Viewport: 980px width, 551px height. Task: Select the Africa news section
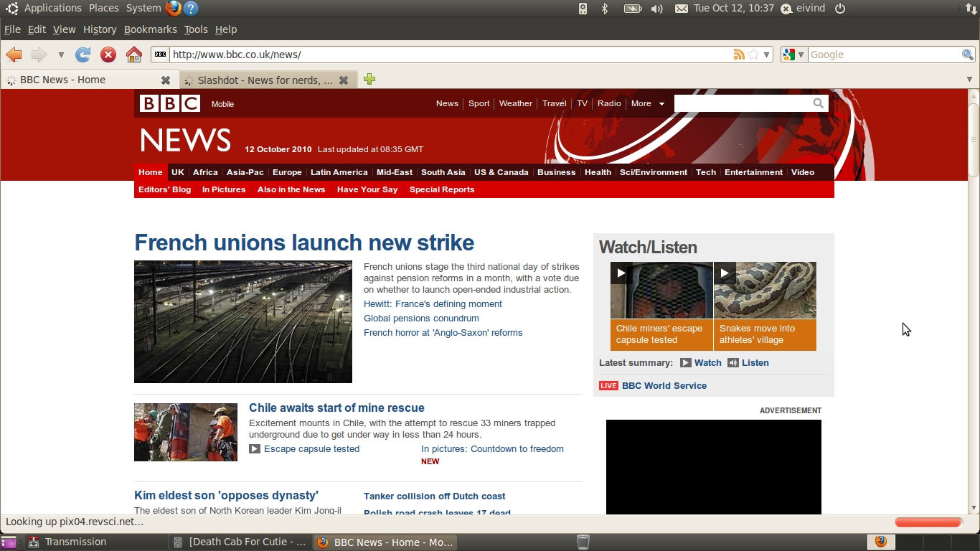tap(205, 172)
